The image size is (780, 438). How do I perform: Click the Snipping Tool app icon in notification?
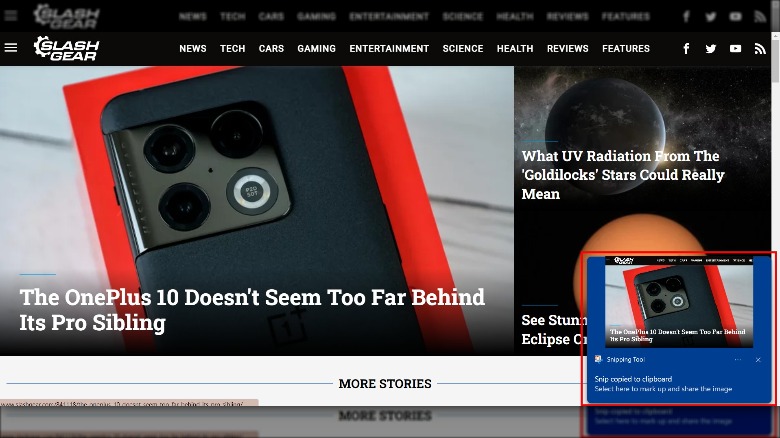(598, 359)
